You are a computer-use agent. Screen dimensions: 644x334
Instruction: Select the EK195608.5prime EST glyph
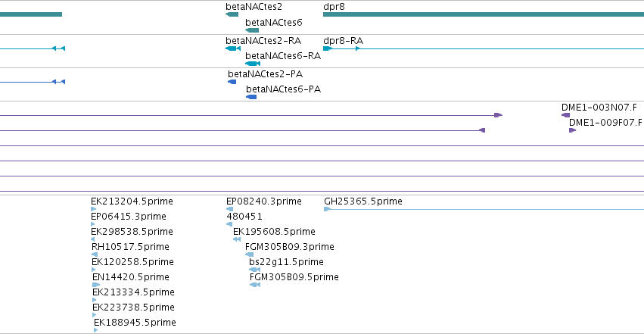point(237,239)
